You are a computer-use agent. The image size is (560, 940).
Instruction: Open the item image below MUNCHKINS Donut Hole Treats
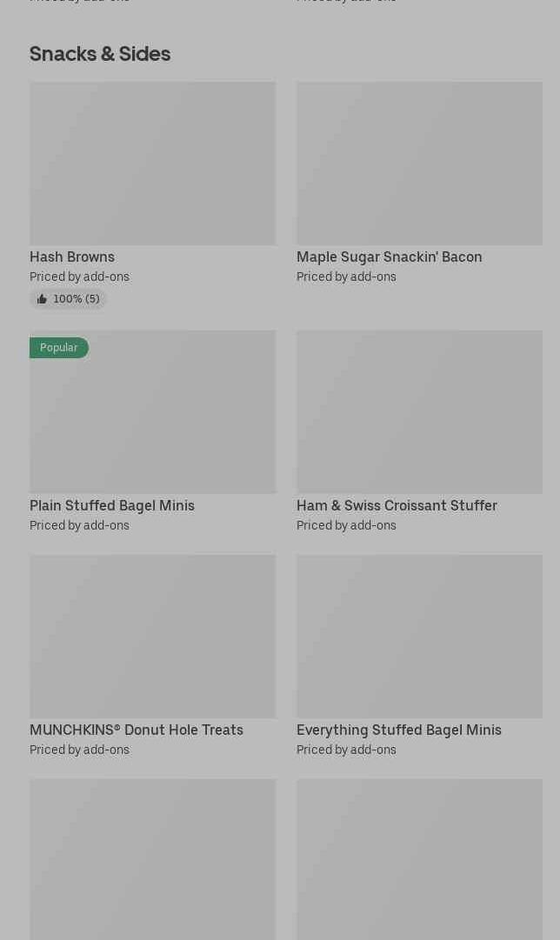tap(152, 859)
